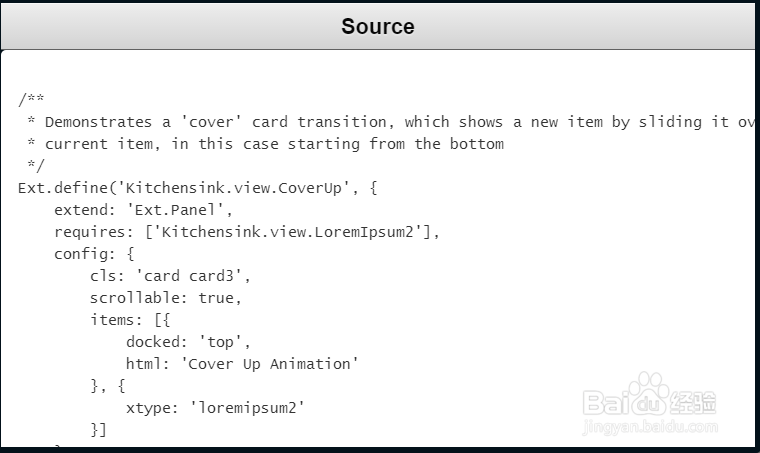Click the xtype: 'loremipsum2' line
Screen dimensions: 760x453
point(214,408)
